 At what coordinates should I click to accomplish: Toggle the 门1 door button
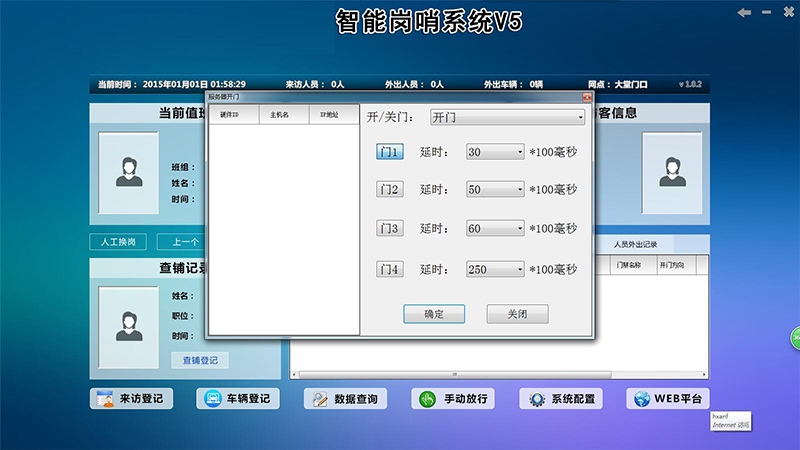[x=389, y=152]
